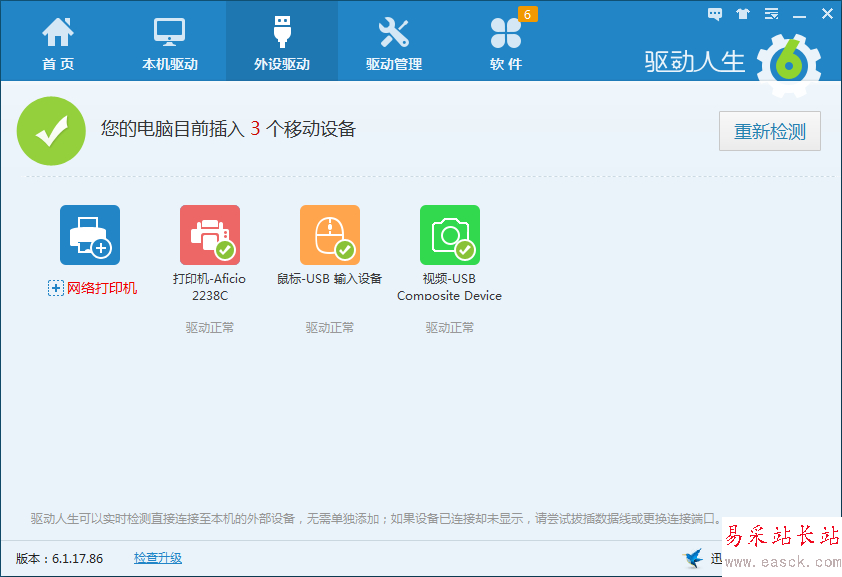This screenshot has height=577, width=842.
Task: Click the 检查升级 check update link
Action: [x=158, y=558]
